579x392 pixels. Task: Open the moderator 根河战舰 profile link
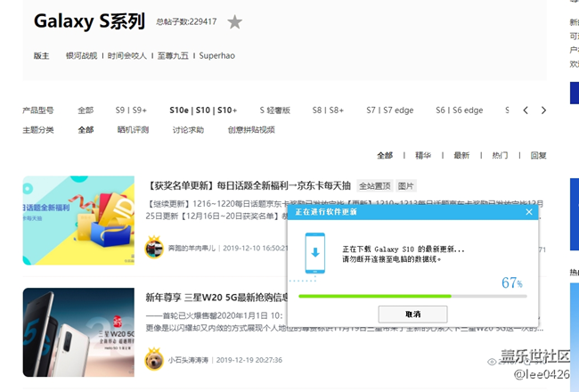click(80, 55)
